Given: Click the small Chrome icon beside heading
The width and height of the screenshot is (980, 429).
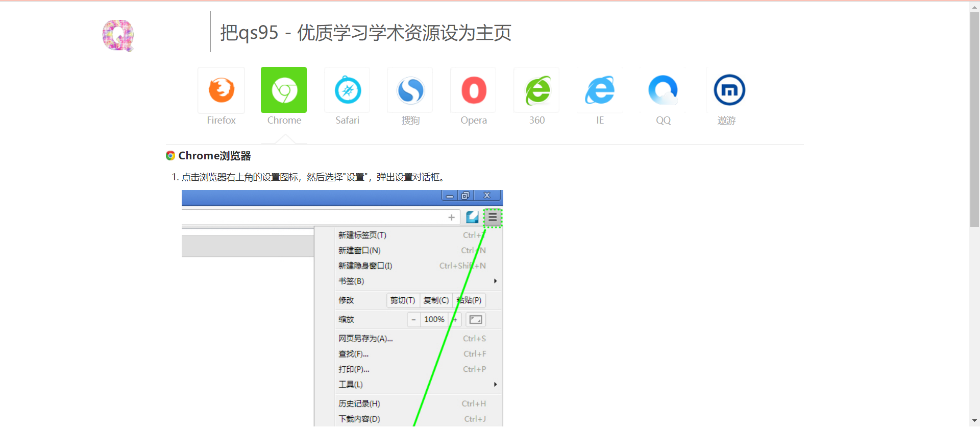Looking at the screenshot, I should pyautogui.click(x=170, y=156).
